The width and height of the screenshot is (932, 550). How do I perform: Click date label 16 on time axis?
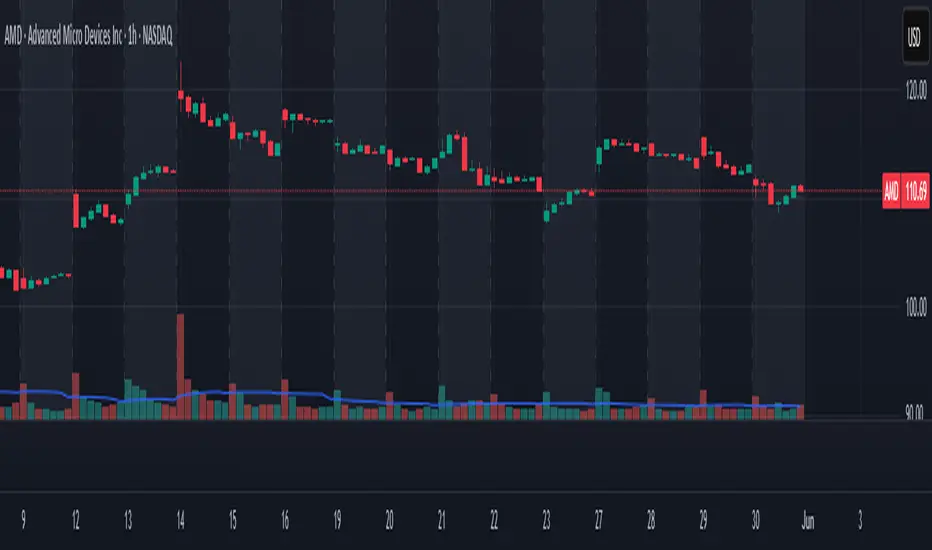click(x=285, y=520)
